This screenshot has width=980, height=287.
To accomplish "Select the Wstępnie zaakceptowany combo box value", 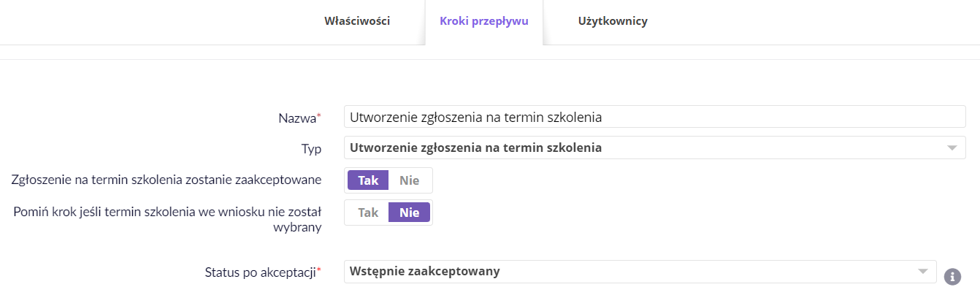I will click(x=640, y=272).
